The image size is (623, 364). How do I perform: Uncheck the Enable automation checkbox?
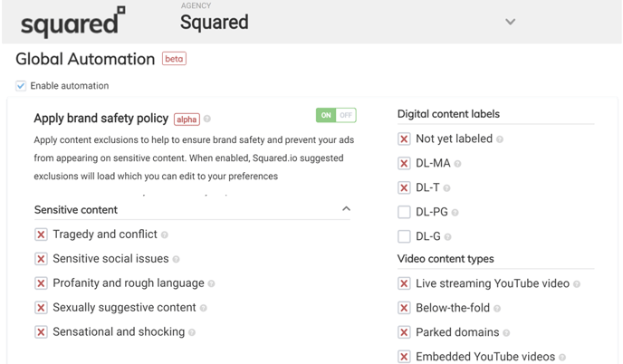pos(21,86)
